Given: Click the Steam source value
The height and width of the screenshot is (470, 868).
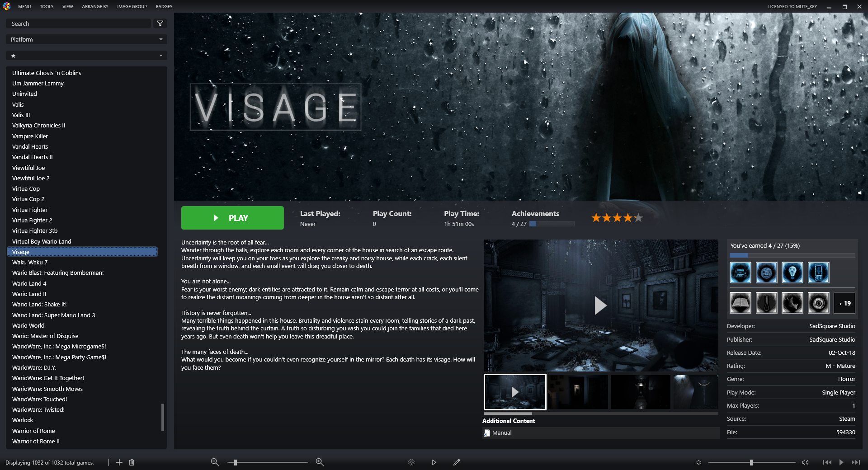Looking at the screenshot, I should [847, 418].
